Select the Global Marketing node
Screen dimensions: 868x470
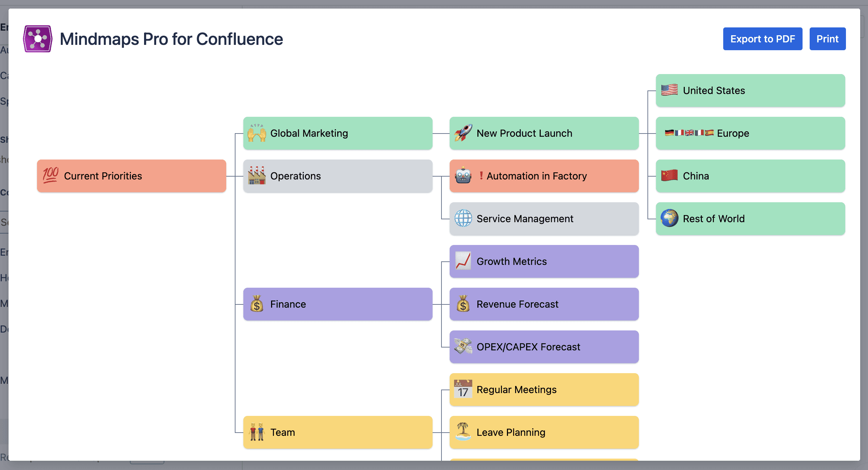pos(338,133)
